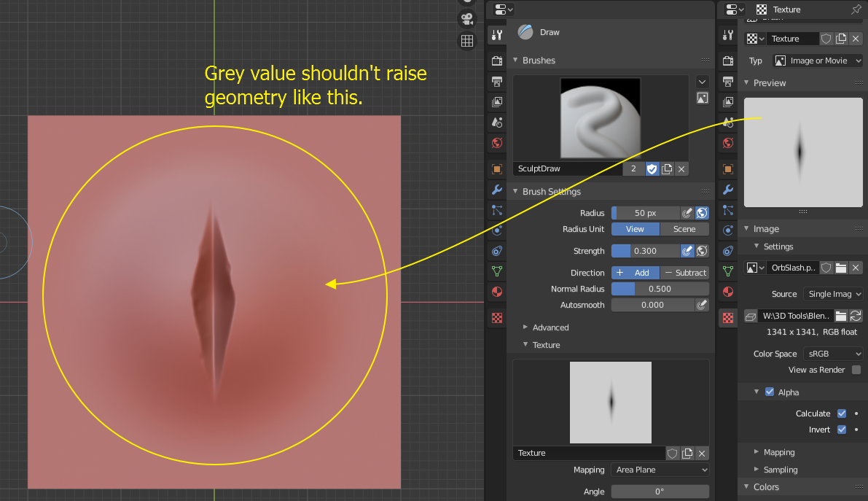Toggle unified strength globe icon

pos(702,251)
